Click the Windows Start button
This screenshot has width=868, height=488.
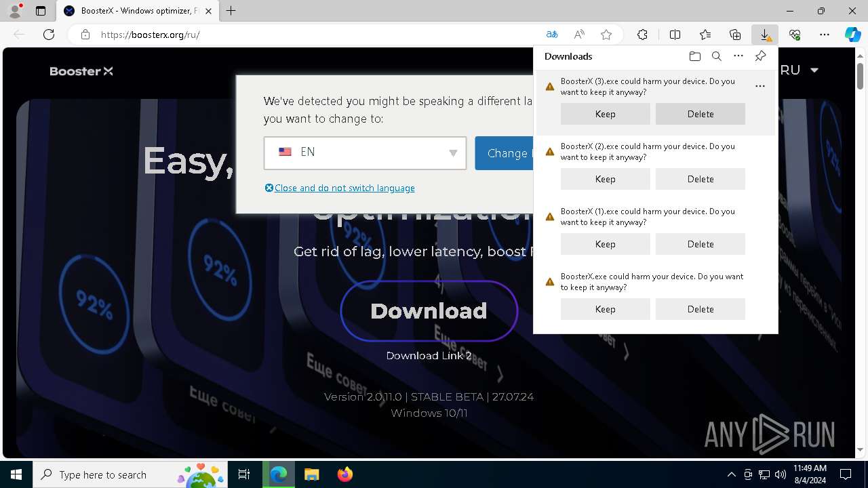pos(16,474)
